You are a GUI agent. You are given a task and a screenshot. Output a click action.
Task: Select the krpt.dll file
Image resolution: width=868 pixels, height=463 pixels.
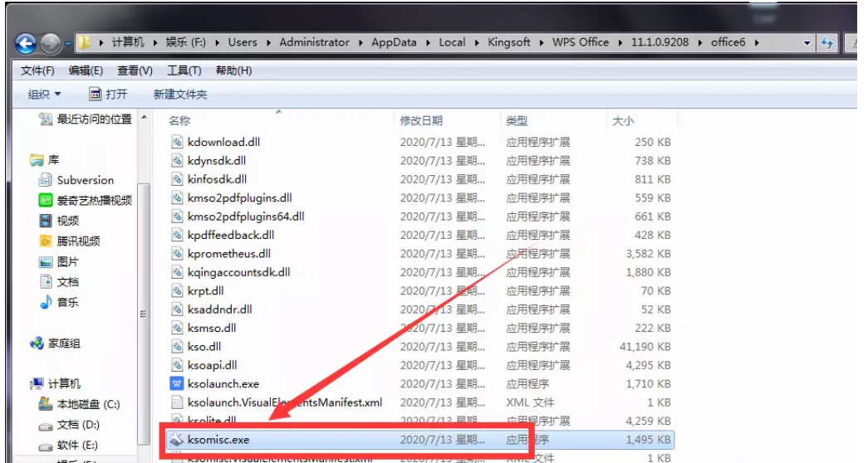pos(205,291)
